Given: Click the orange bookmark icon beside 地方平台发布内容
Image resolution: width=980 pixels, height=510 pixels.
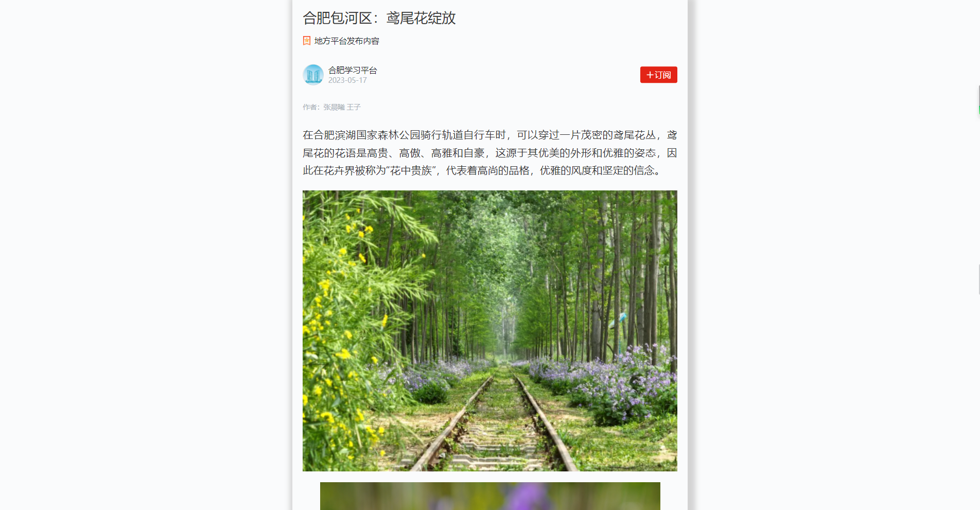Looking at the screenshot, I should pyautogui.click(x=307, y=41).
